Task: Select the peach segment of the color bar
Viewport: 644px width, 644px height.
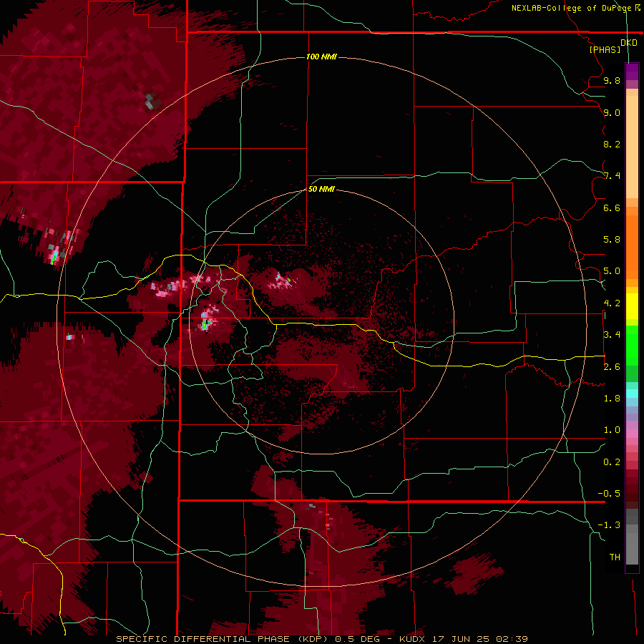Action: pos(632,144)
